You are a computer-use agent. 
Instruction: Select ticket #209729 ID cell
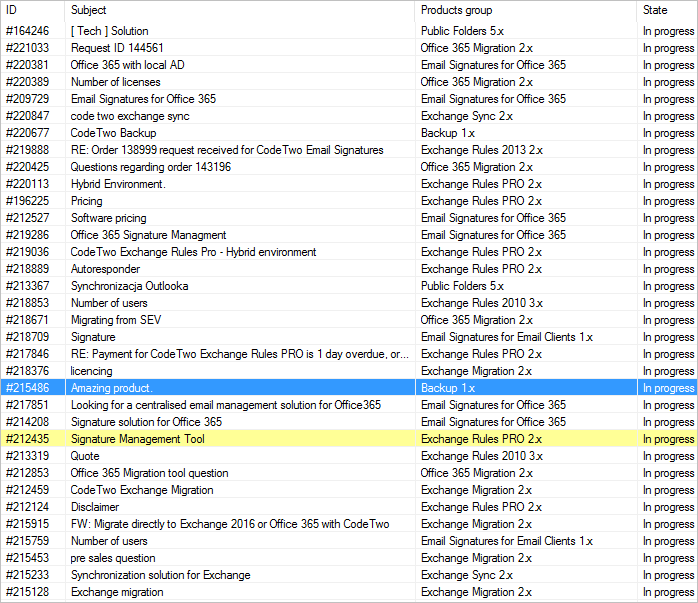[x=28, y=99]
